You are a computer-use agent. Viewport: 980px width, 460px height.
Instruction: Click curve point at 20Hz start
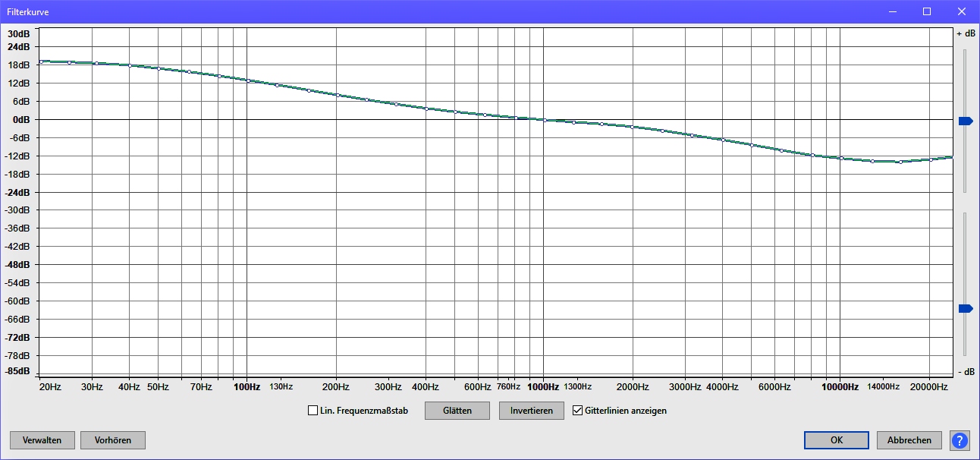pos(40,61)
